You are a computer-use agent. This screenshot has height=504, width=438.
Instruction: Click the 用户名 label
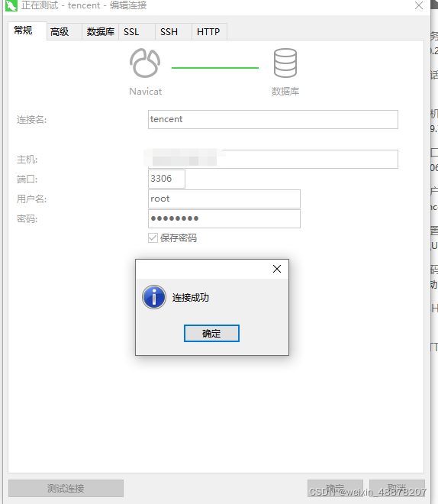click(x=31, y=199)
